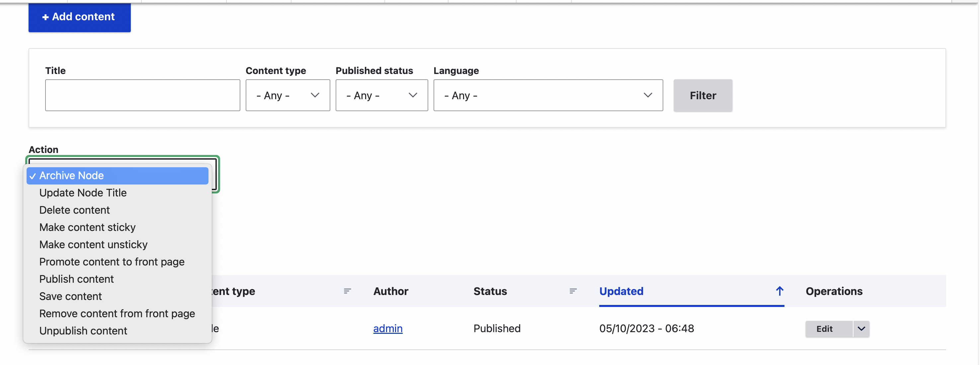980x365 pixels.
Task: Select Unpublish content action
Action: click(83, 331)
